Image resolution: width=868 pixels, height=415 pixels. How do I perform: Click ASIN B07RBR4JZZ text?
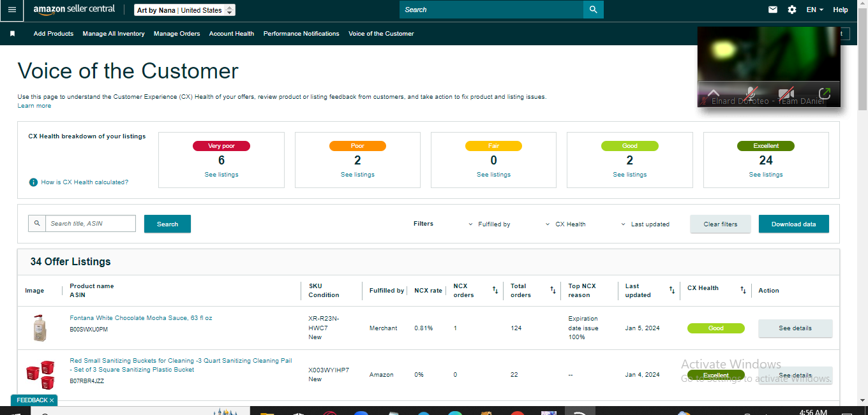point(87,381)
